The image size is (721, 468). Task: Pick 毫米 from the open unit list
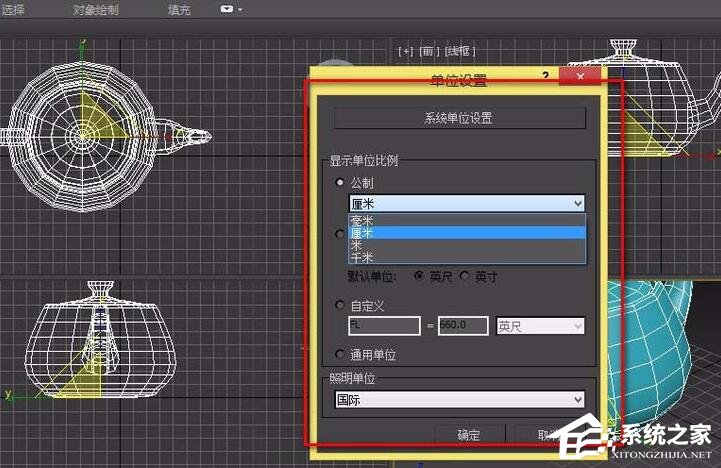point(361,220)
